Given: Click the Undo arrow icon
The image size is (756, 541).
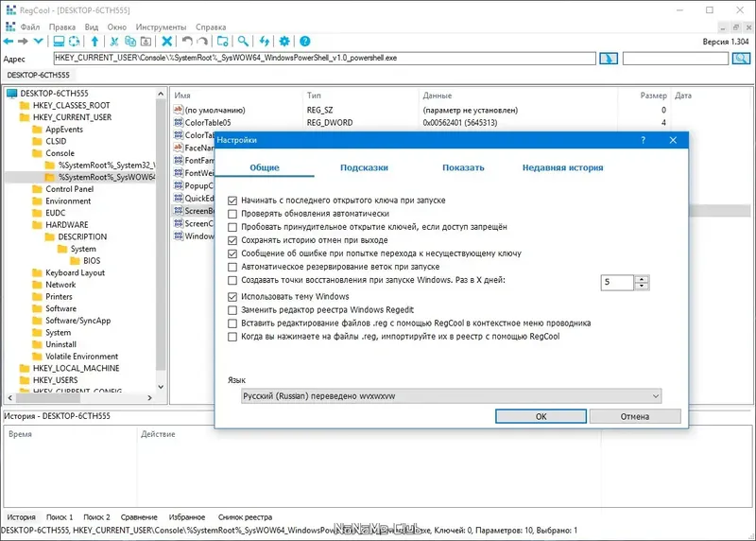Looking at the screenshot, I should coord(187,42).
